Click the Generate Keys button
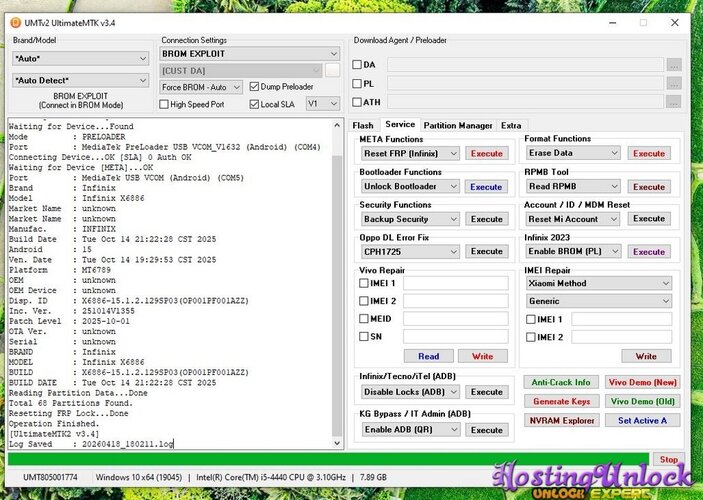The image size is (703, 500). [561, 402]
